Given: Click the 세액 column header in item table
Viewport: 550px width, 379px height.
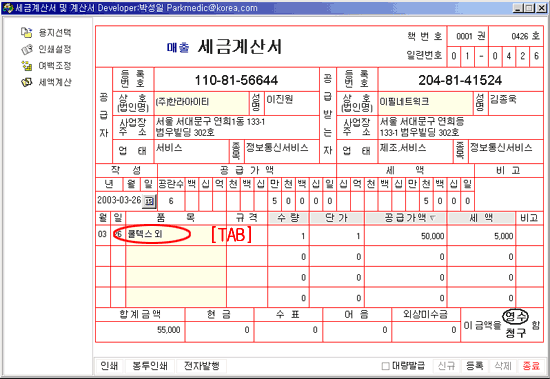Looking at the screenshot, I should [x=481, y=218].
